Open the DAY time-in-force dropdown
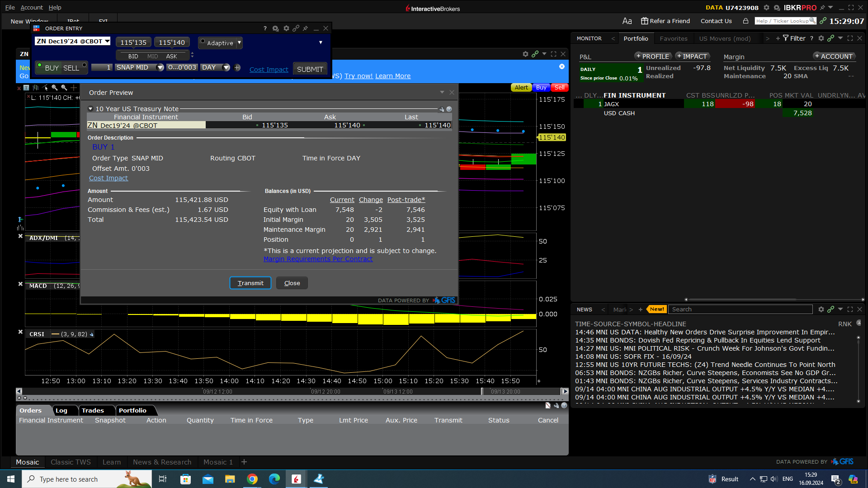The height and width of the screenshot is (488, 868). click(x=226, y=68)
